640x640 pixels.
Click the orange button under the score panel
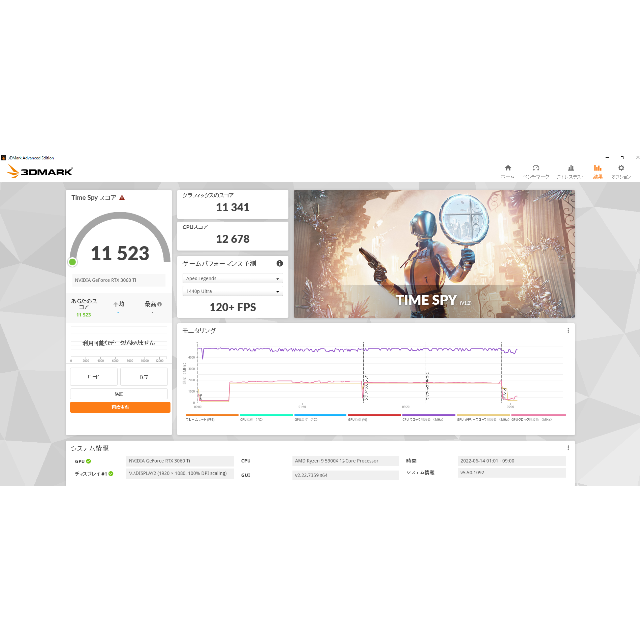coord(120,407)
